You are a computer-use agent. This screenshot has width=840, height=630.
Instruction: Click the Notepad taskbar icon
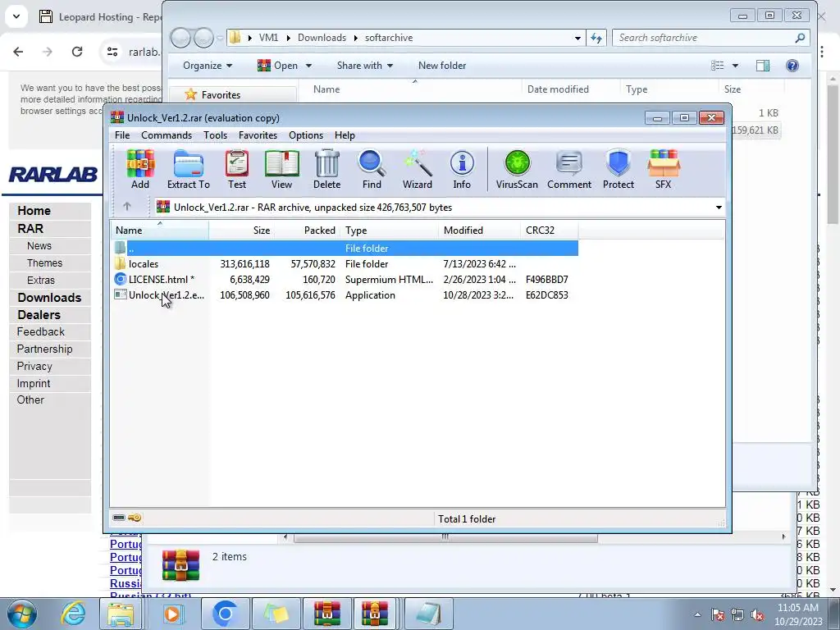tap(428, 614)
